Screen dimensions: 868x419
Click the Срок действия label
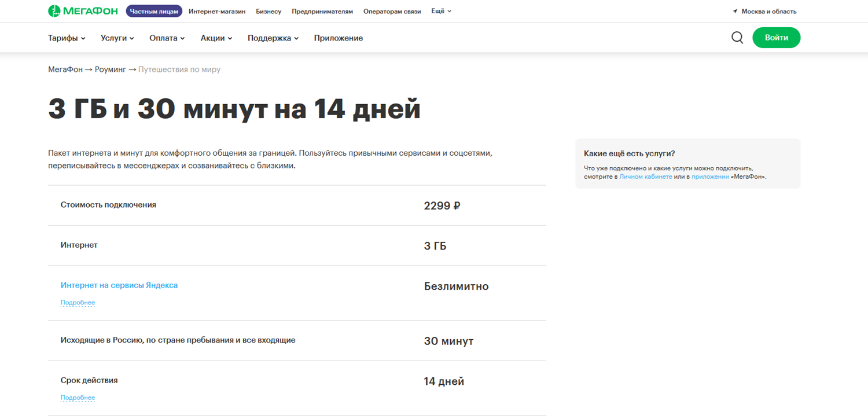[x=89, y=380]
